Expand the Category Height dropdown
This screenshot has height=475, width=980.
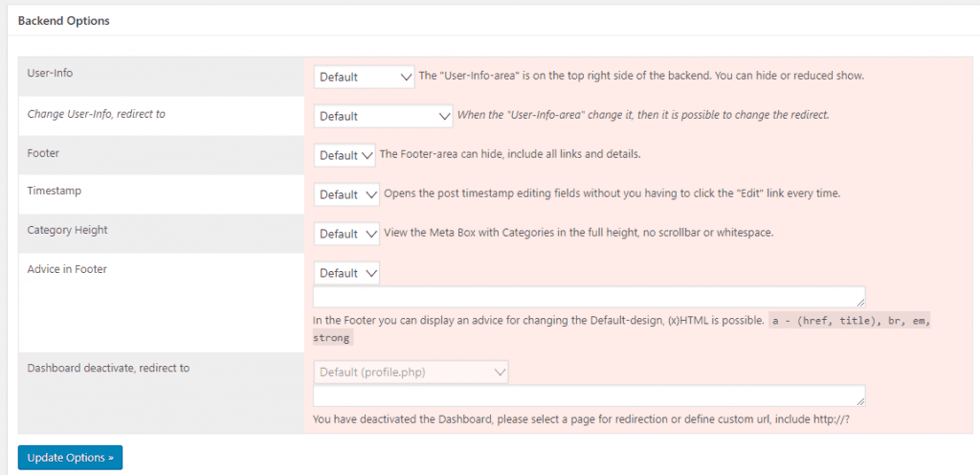click(346, 234)
